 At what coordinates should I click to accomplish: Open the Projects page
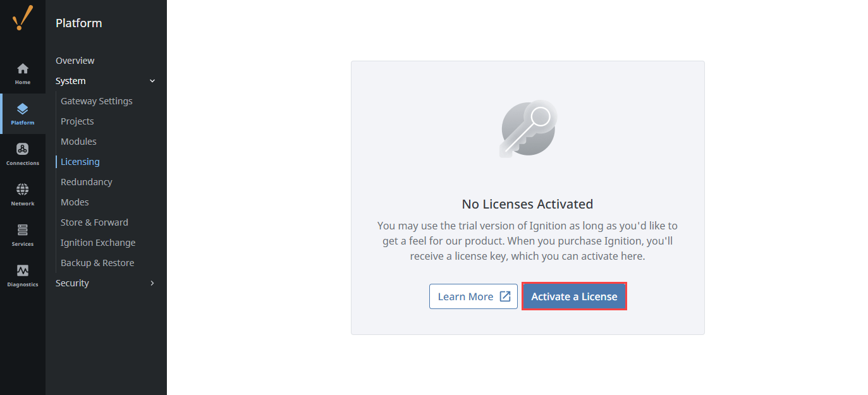[77, 121]
